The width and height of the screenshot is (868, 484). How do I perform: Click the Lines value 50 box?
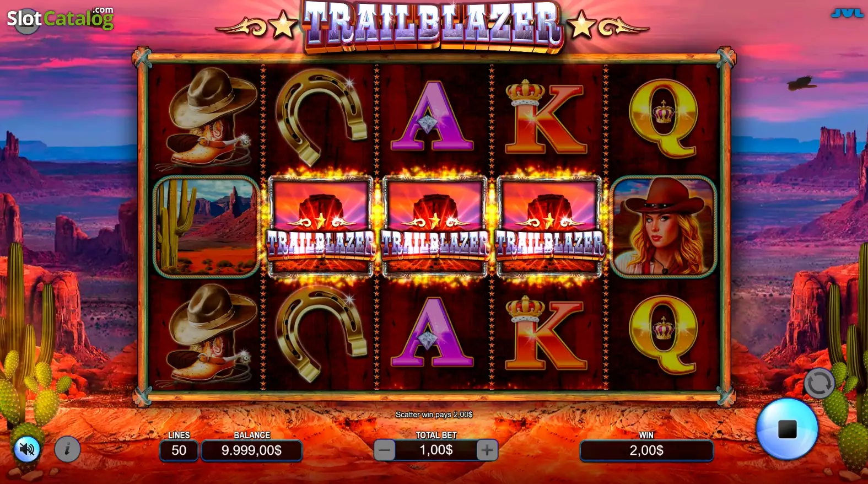click(179, 450)
